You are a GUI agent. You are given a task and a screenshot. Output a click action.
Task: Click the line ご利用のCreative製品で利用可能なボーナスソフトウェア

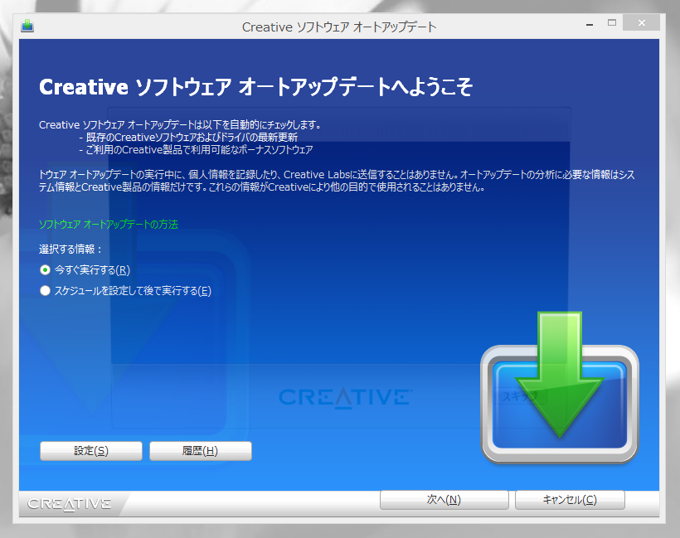tap(199, 150)
